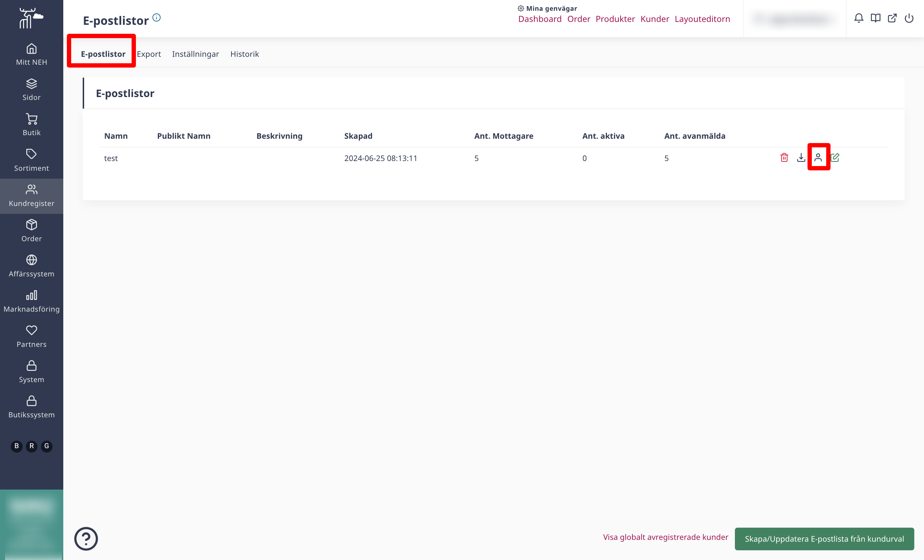Download the test e-mail list
The height and width of the screenshot is (560, 924).
801,157
